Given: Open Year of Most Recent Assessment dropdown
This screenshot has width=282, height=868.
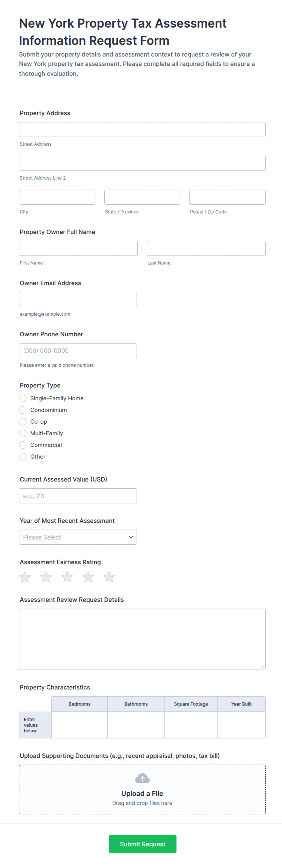Looking at the screenshot, I should [78, 537].
